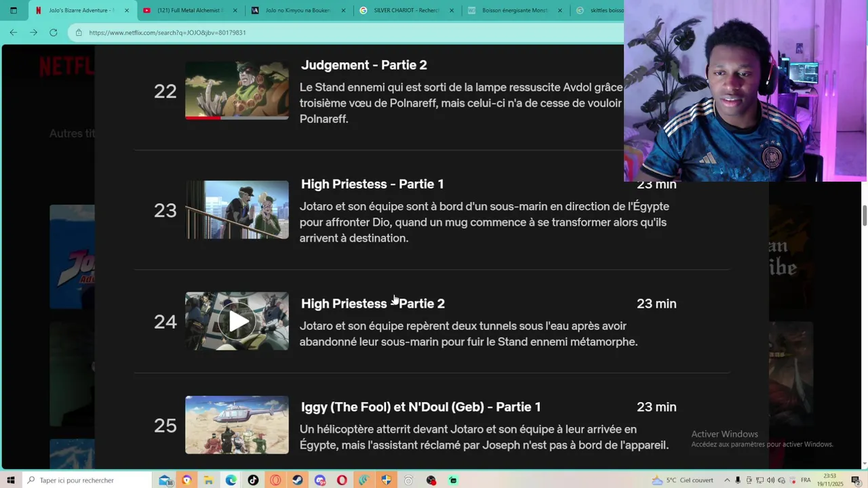Switch the FRA keyboard language
Image resolution: width=868 pixels, height=488 pixels.
[806, 480]
